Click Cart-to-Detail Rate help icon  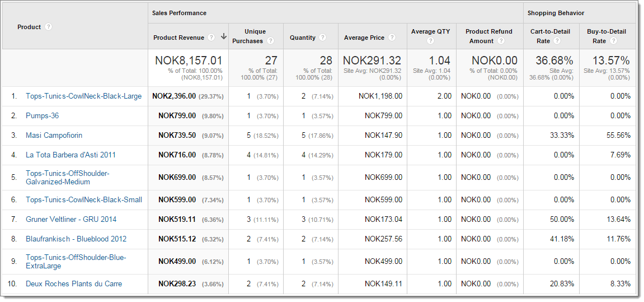557,41
